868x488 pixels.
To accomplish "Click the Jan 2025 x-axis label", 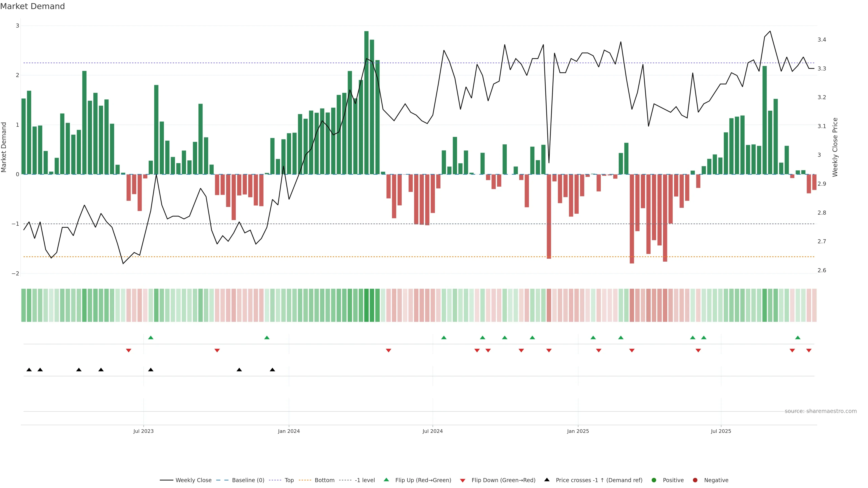I will (x=578, y=431).
